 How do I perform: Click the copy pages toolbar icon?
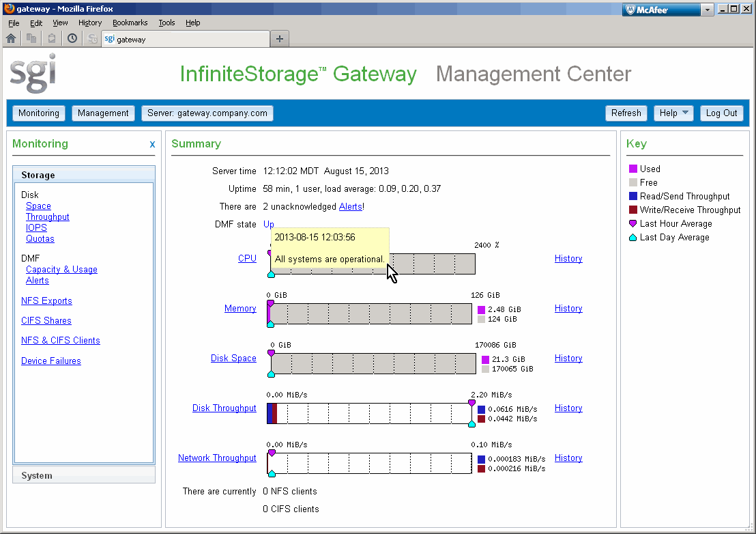tap(31, 39)
